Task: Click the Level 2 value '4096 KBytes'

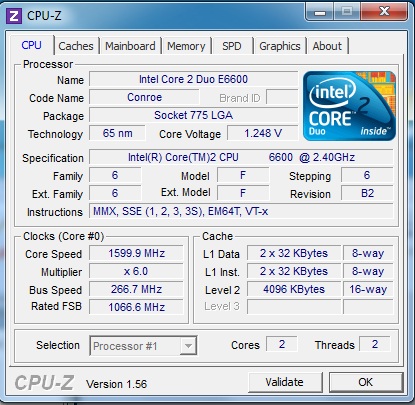Action: point(294,289)
